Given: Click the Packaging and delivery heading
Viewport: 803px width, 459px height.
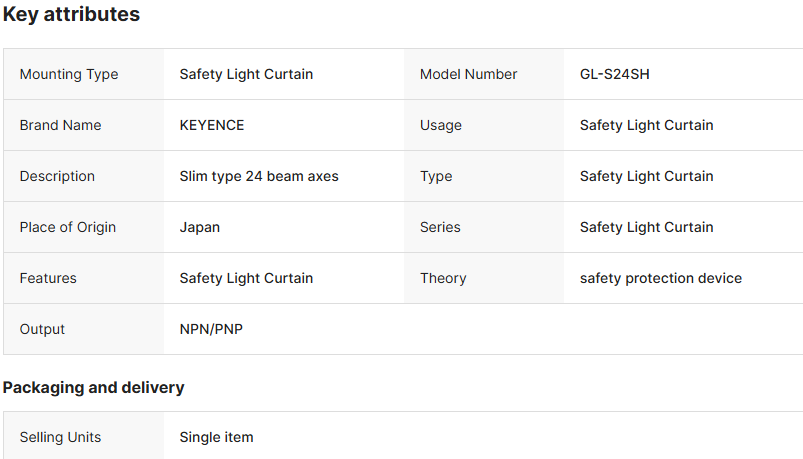Looking at the screenshot, I should 93,387.
